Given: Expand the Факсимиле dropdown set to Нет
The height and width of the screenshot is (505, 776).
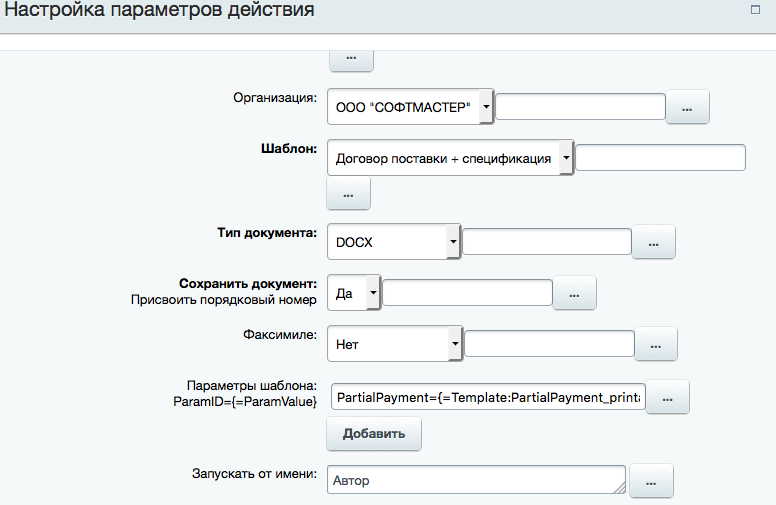Looking at the screenshot, I should (x=394, y=344).
